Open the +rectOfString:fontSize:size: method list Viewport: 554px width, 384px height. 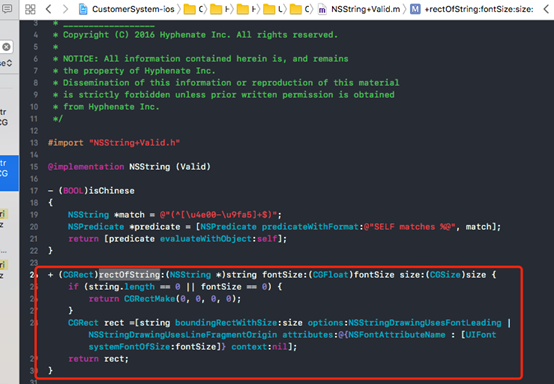click(479, 9)
